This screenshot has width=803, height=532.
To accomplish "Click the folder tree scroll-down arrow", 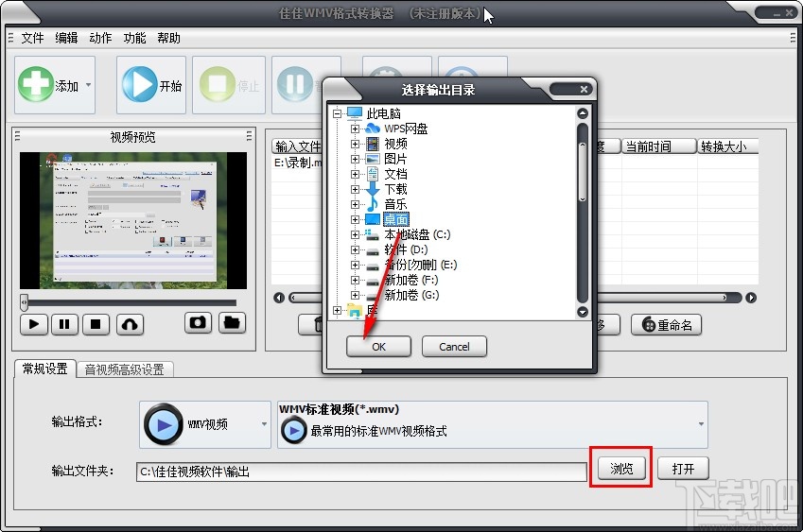I will [x=583, y=312].
